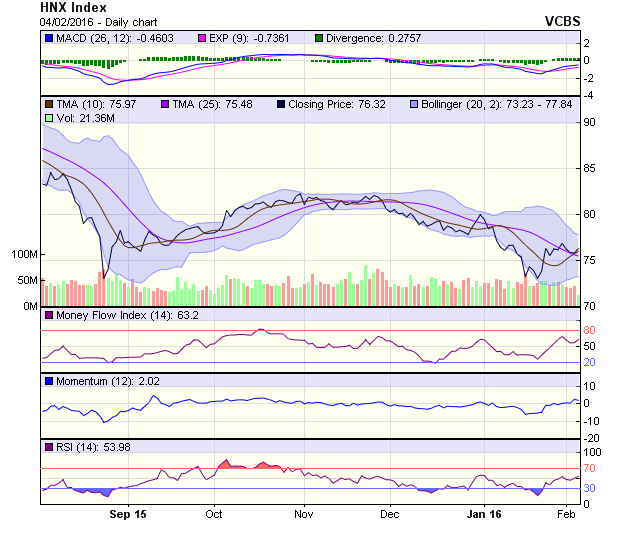Click the blue Momentum (12) legend swatch
620x535 pixels.
(x=49, y=381)
